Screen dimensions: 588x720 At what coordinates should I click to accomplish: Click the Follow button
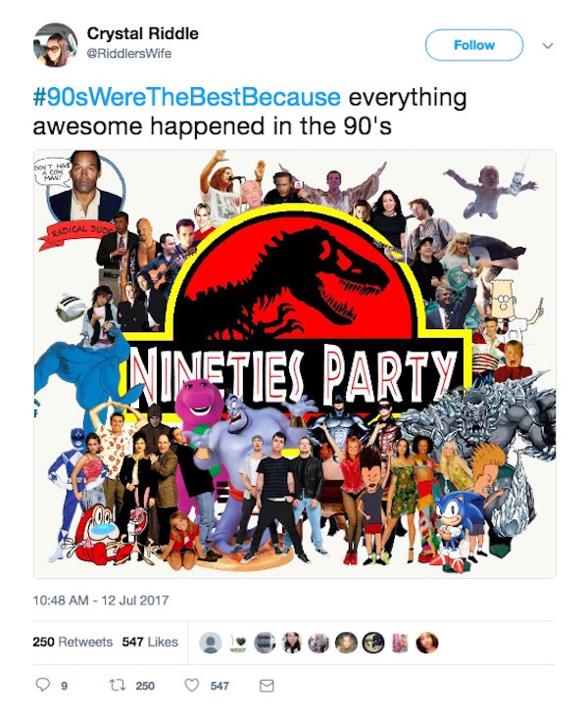pyautogui.click(x=474, y=45)
